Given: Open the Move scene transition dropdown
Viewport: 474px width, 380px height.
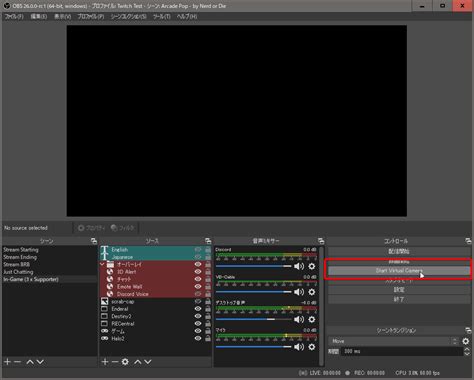Looking at the screenshot, I should [x=394, y=341].
